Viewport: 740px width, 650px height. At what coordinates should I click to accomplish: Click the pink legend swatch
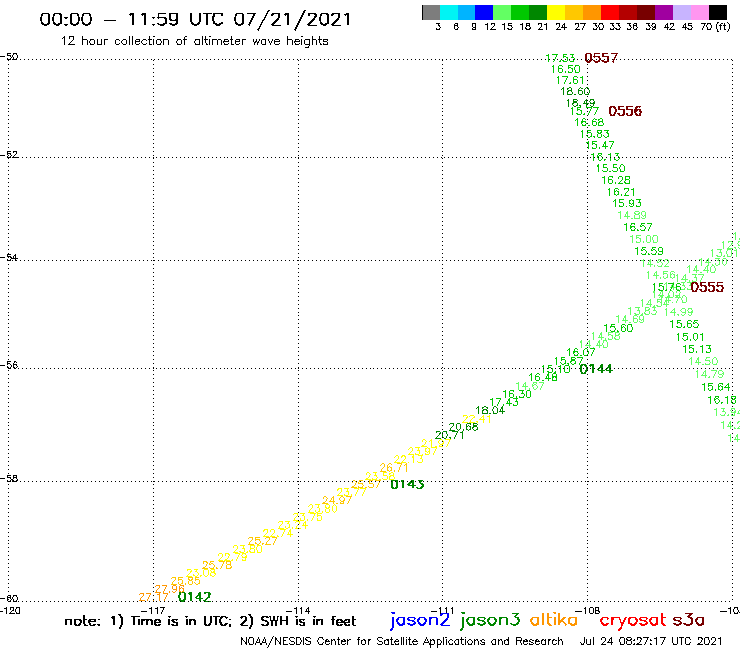pyautogui.click(x=699, y=12)
